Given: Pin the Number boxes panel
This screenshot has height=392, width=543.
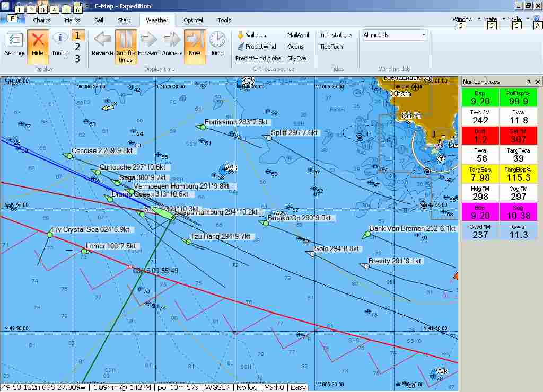Looking at the screenshot, I should [529, 82].
